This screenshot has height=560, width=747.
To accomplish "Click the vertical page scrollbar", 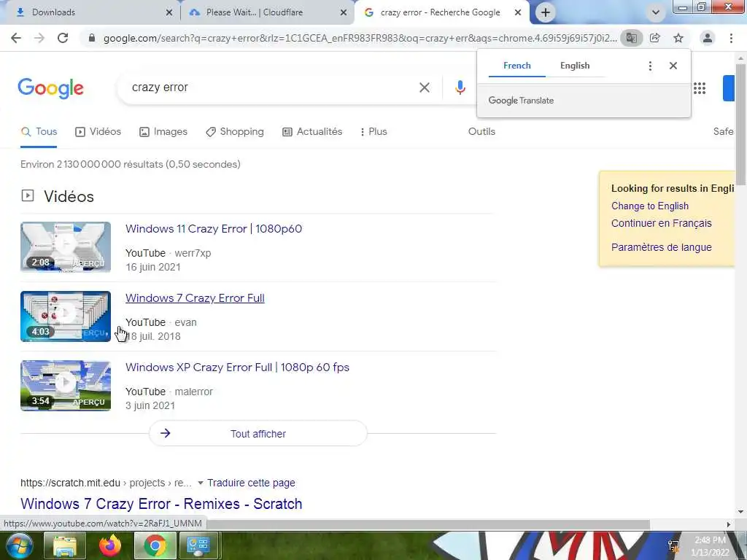I will (x=741, y=124).
